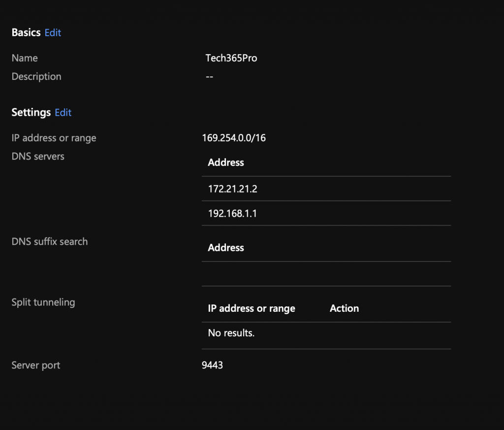
Task: Click DNS server row 172.21.21.2
Action: coord(232,189)
